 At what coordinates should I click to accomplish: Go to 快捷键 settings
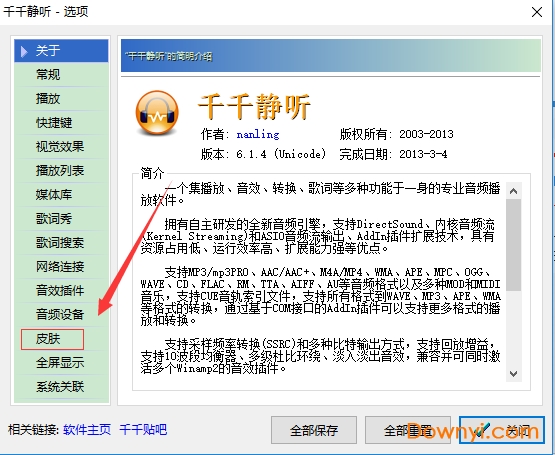[x=61, y=123]
